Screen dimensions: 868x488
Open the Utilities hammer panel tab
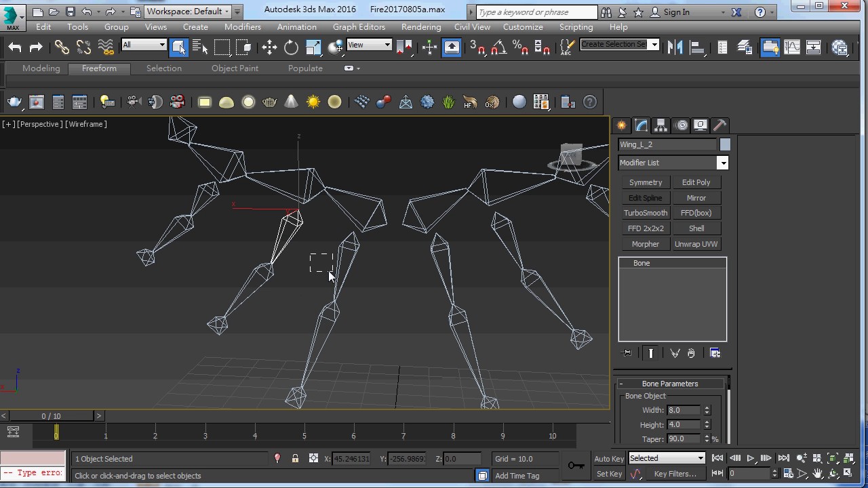[x=719, y=125]
